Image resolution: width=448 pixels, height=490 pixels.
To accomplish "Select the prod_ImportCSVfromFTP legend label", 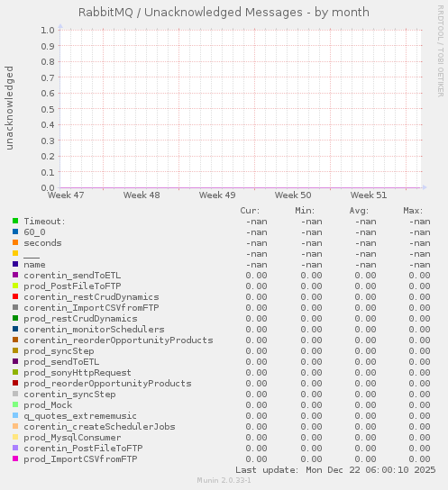I will pos(80,459).
